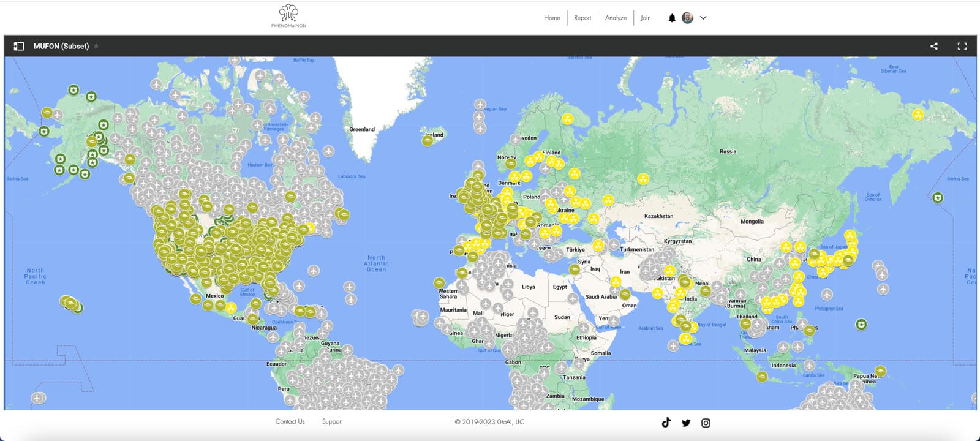The image size is (980, 441).
Task: Click the olive marker south of Indonesia label
Action: pyautogui.click(x=762, y=376)
